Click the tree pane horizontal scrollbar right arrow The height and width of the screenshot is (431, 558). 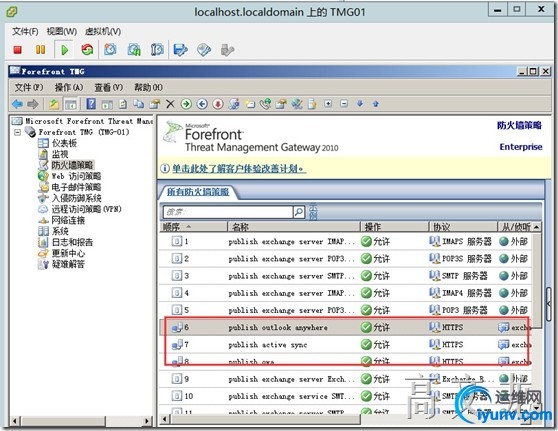coord(147,421)
